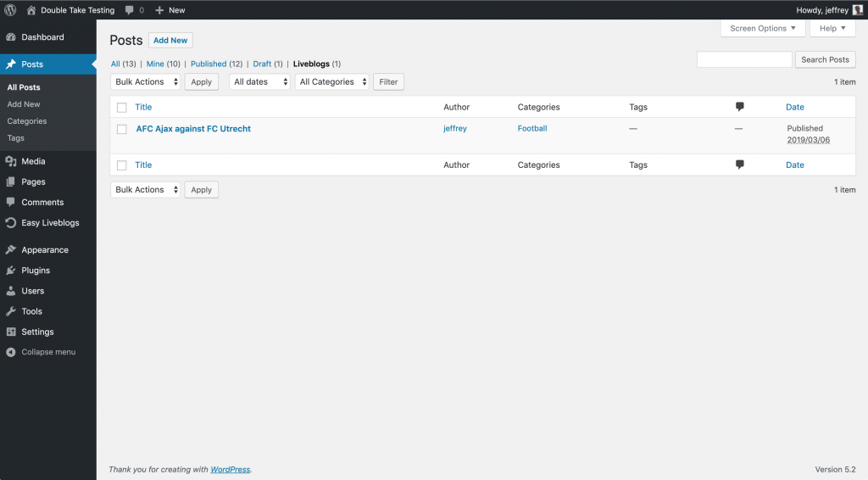Open Tags submenu item
868x480 pixels.
coord(15,138)
